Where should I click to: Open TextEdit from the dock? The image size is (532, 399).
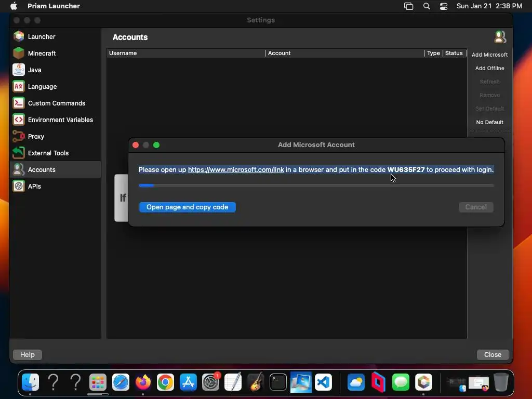233,382
